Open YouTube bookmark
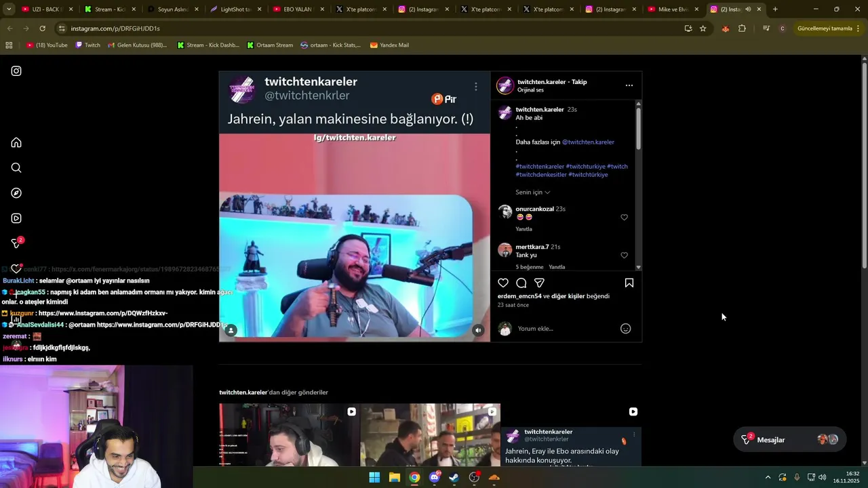 coord(47,45)
